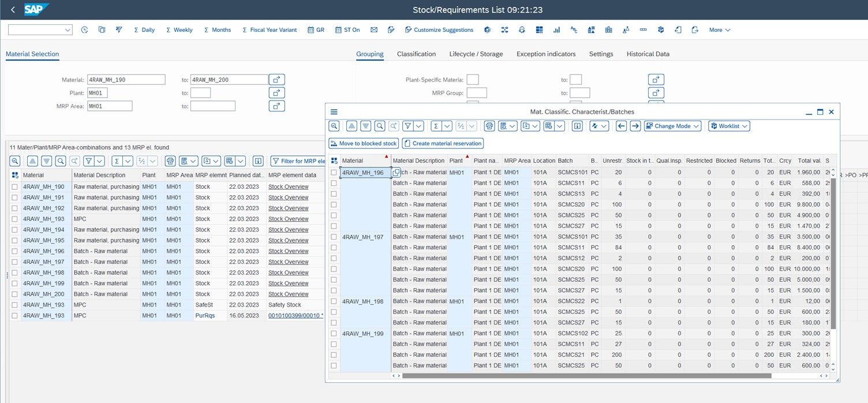Click the find icon in batches popup
Viewport: 868px width, 403px height.
(x=380, y=126)
